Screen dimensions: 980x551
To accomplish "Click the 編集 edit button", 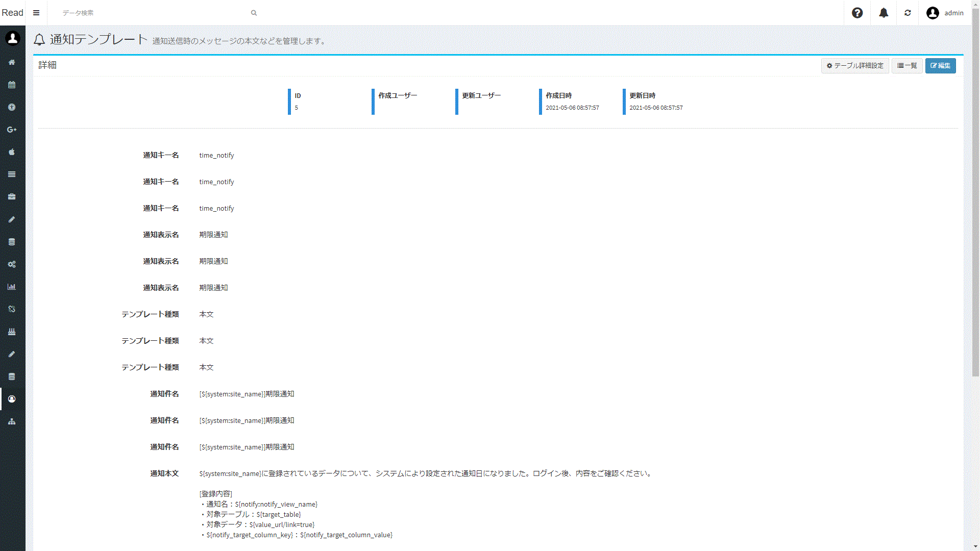I will (x=940, y=66).
